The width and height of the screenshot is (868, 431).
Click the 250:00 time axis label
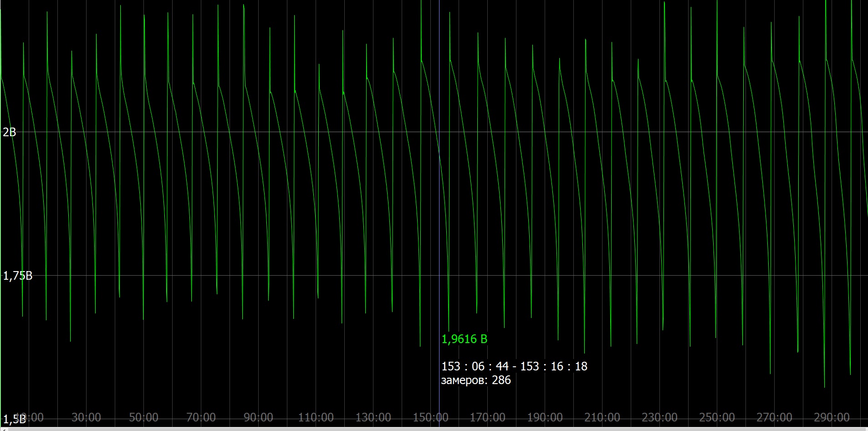pyautogui.click(x=717, y=417)
